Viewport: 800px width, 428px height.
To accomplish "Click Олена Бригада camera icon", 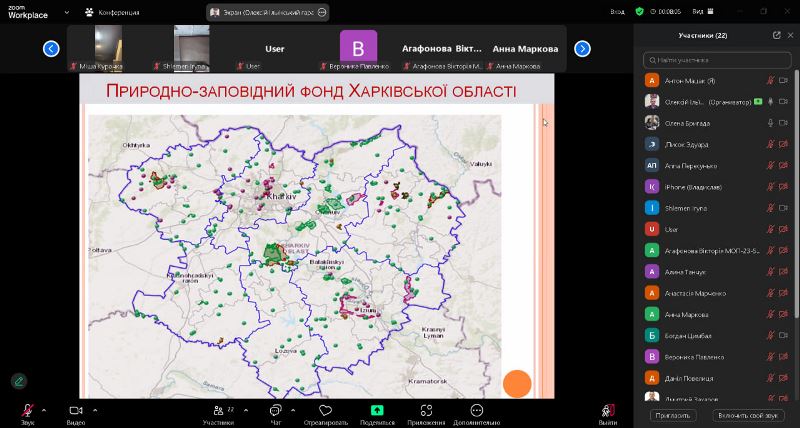I will click(783, 123).
